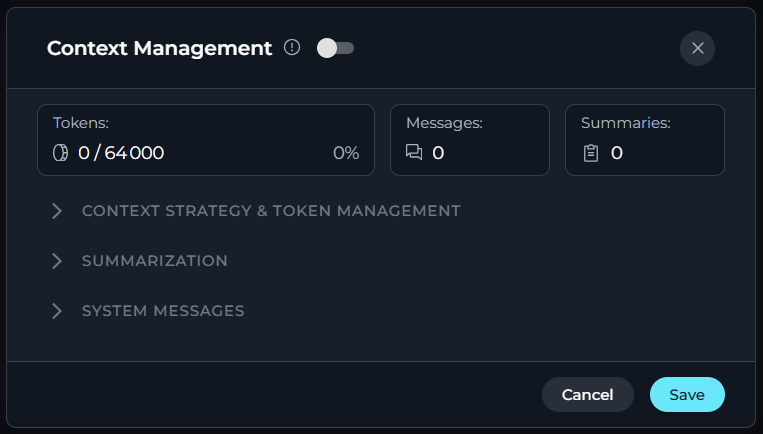Click the Summaries clipboard icon
Screen dimensions: 763x434
[591, 153]
